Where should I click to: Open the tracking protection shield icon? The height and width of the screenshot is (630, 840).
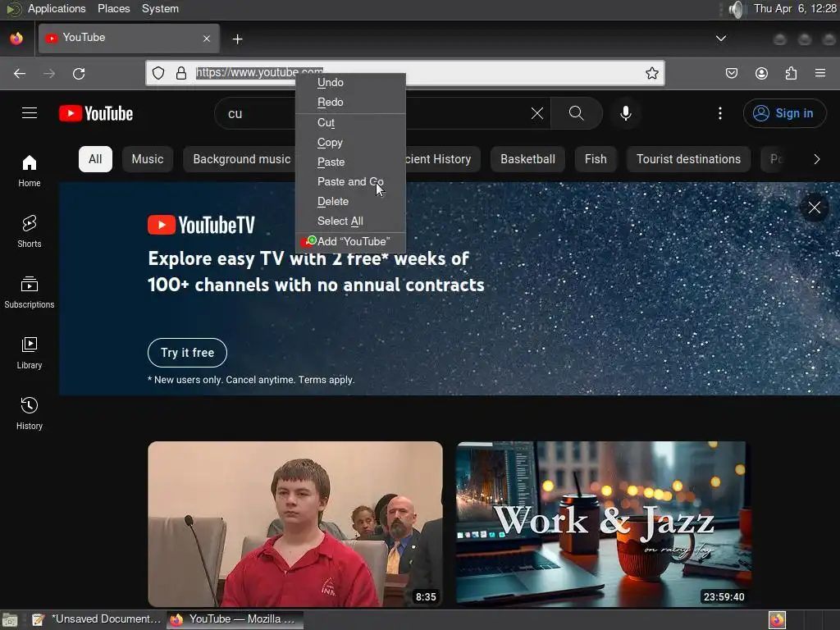(158, 73)
